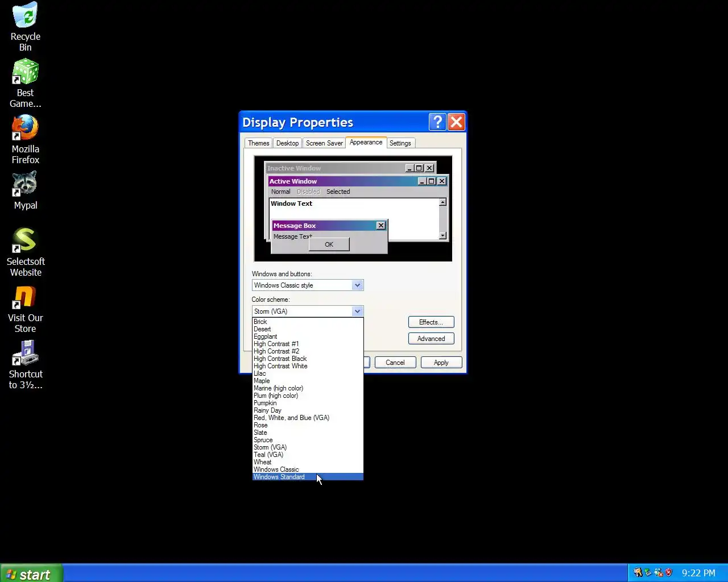
Task: Select the Appearance tab
Action: click(x=366, y=142)
